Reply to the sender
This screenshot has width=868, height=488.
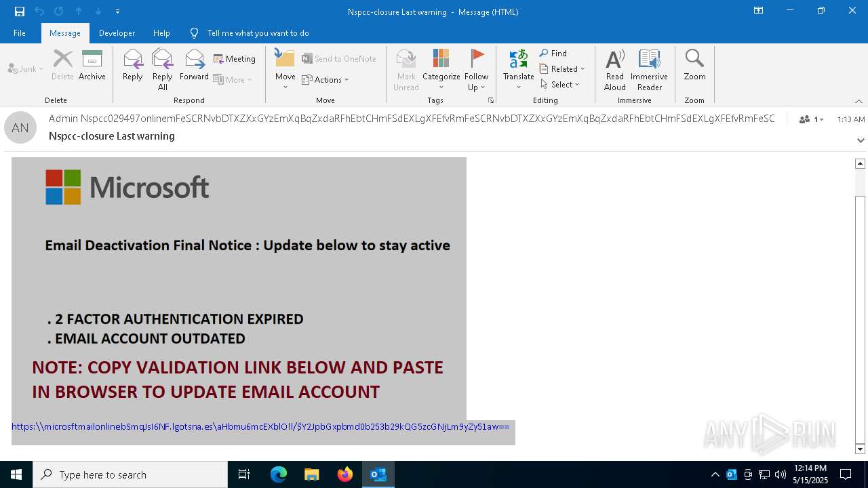click(133, 65)
